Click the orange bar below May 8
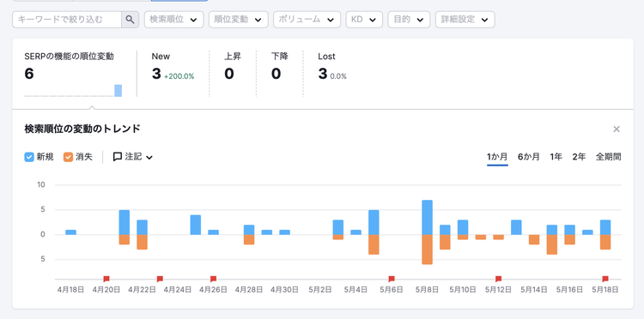This screenshot has height=319, width=644. point(427,250)
